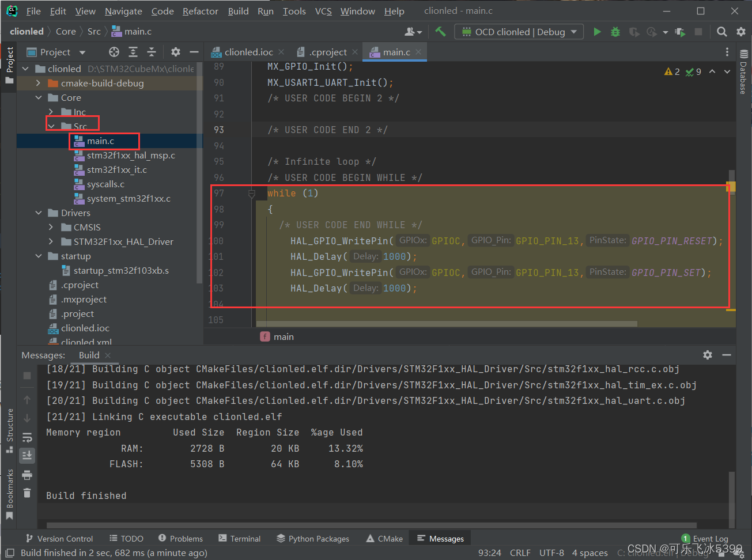The image size is (752, 560).
Task: Toggle scroll to end in Messages sidebar
Action: pyautogui.click(x=27, y=456)
